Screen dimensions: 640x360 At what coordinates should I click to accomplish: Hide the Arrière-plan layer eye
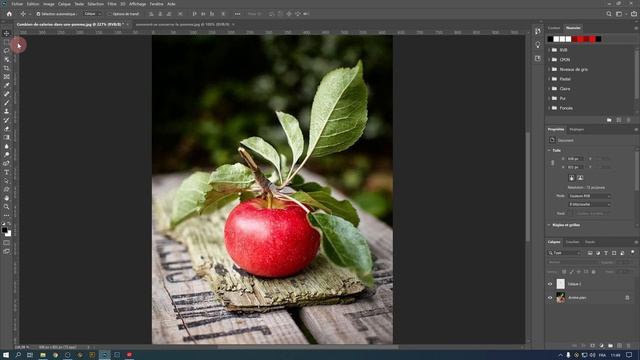[x=550, y=298]
